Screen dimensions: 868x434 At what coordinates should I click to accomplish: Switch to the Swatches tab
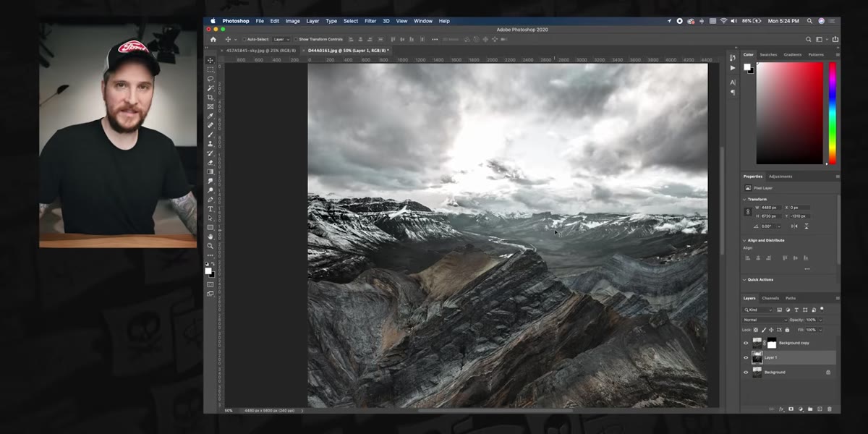pos(768,55)
